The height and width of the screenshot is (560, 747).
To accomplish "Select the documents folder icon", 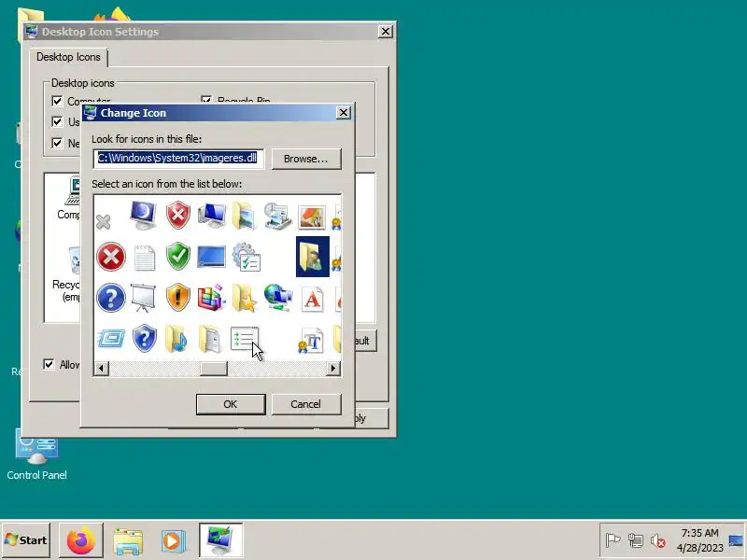I will point(209,339).
